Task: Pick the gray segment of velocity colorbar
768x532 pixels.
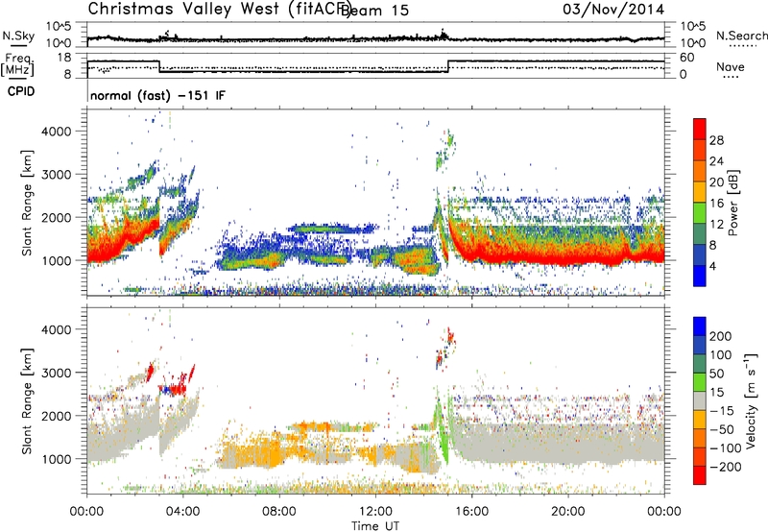Action: coord(700,401)
